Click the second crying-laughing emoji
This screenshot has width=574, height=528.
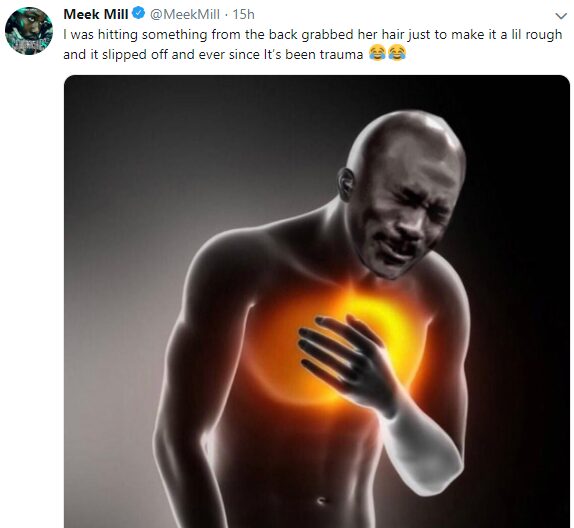397,53
